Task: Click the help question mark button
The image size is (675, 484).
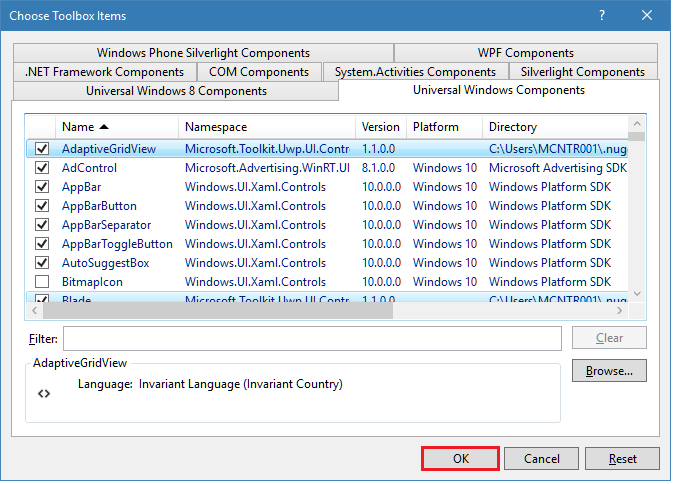Action: click(603, 15)
